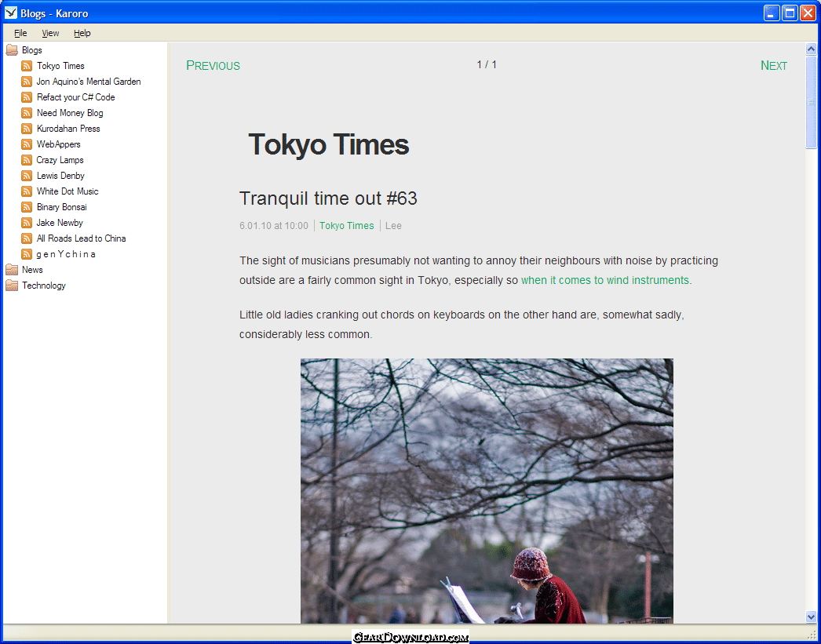Minimize the Karoro window
Image resolution: width=821 pixels, height=644 pixels.
[772, 13]
